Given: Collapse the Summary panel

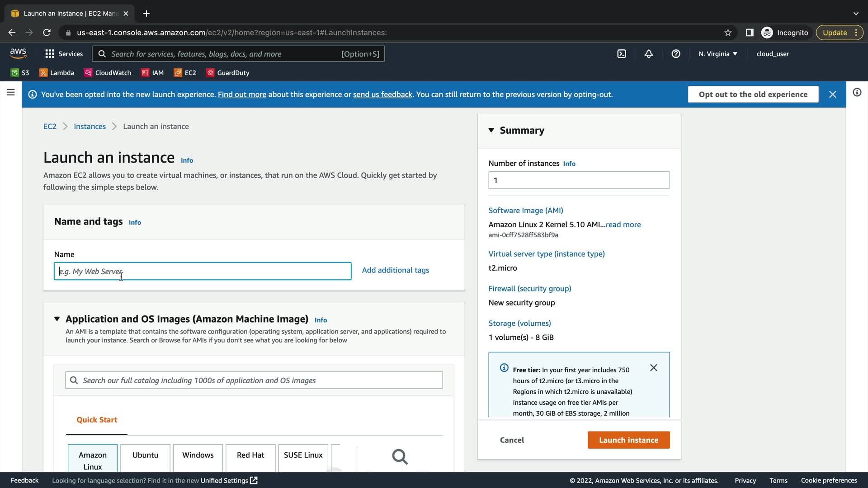Looking at the screenshot, I should (x=491, y=130).
